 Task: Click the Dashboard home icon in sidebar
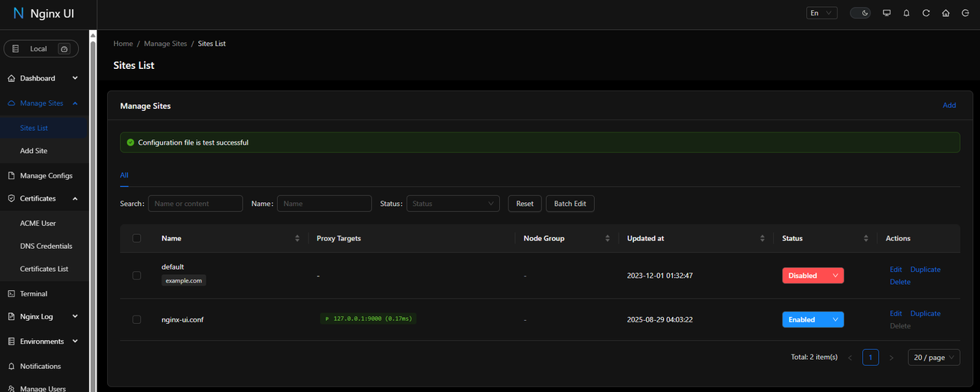11,78
